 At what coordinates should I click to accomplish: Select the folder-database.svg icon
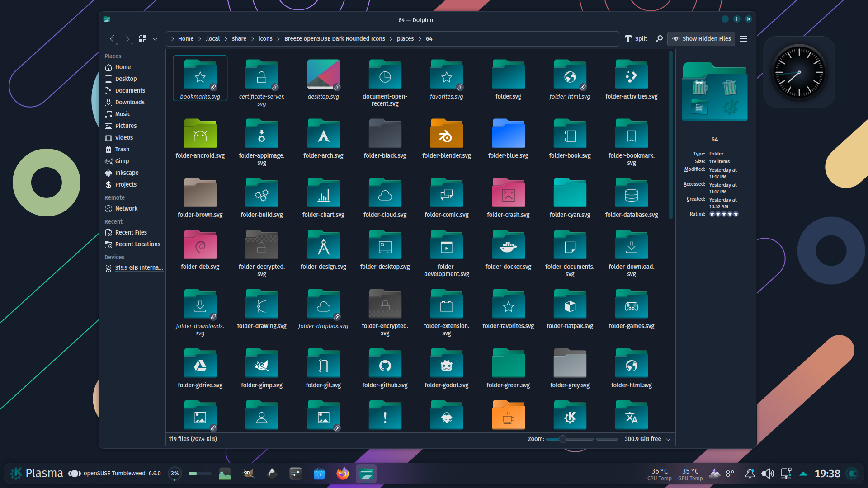pyautogui.click(x=631, y=193)
